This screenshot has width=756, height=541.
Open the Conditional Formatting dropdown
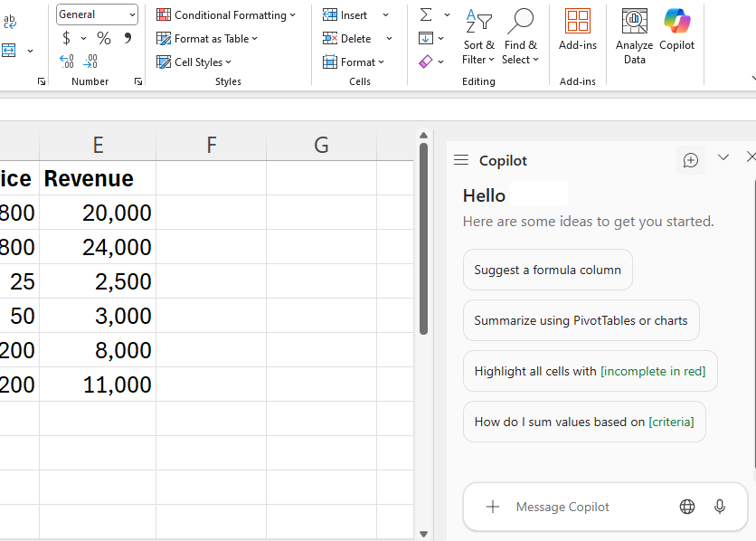226,14
